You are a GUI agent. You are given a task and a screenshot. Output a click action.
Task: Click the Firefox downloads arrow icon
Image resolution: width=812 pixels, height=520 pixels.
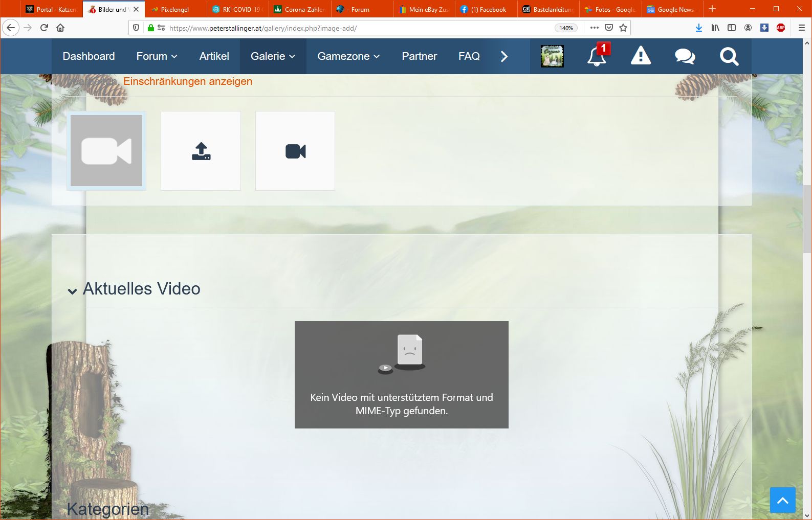click(698, 28)
